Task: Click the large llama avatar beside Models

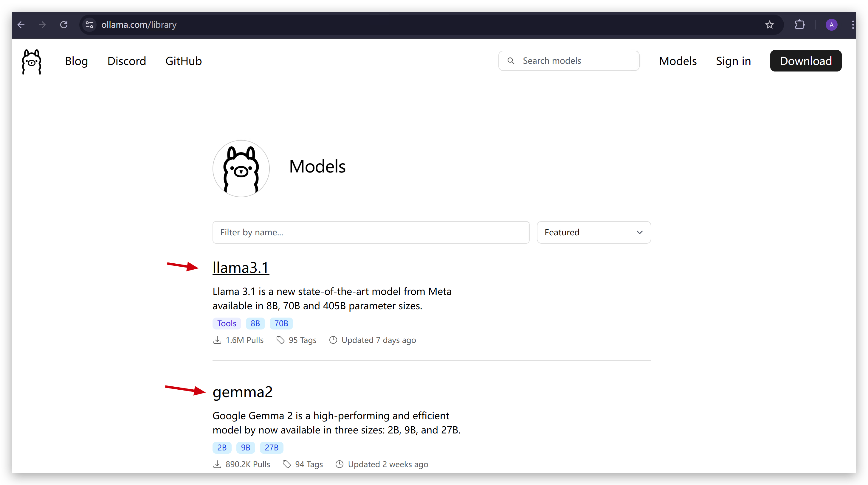Action: 241,168
